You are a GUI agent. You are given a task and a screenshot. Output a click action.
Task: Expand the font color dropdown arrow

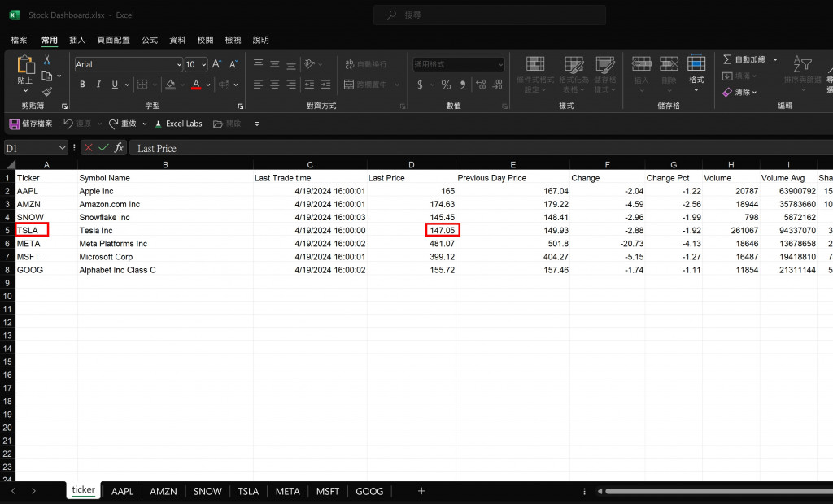pos(208,85)
